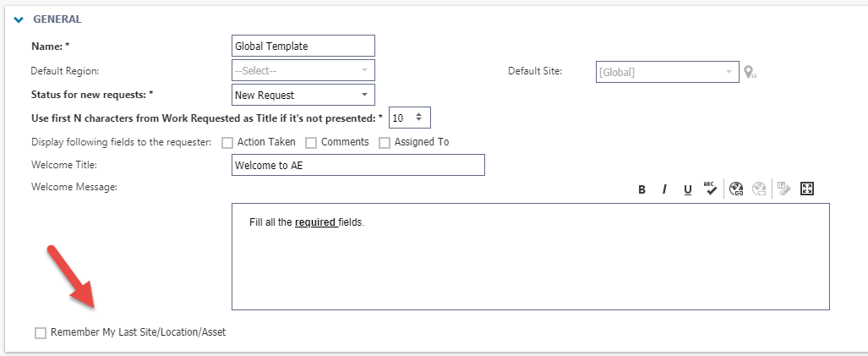Click the clear formatting eraser icon
The width and height of the screenshot is (868, 356).
point(783,189)
